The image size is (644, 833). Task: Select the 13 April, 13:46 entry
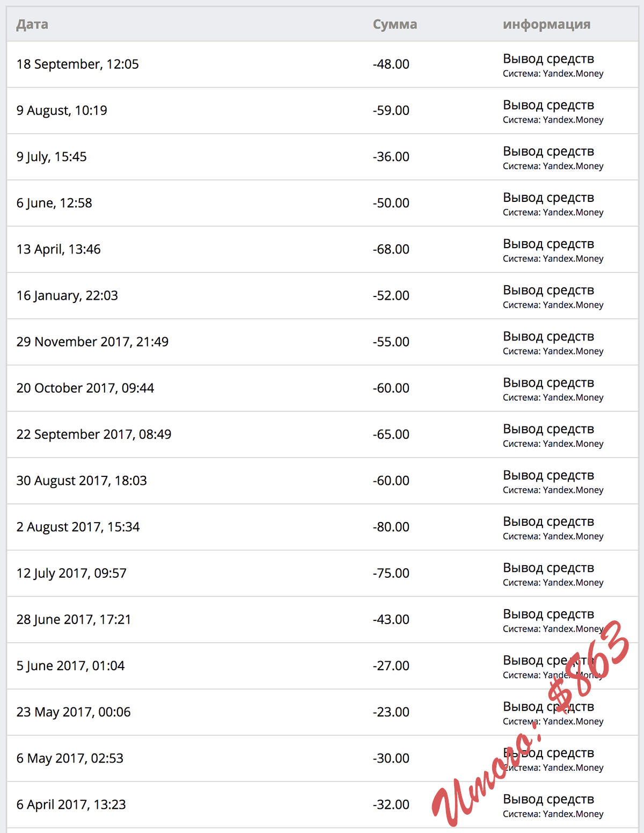coord(58,249)
